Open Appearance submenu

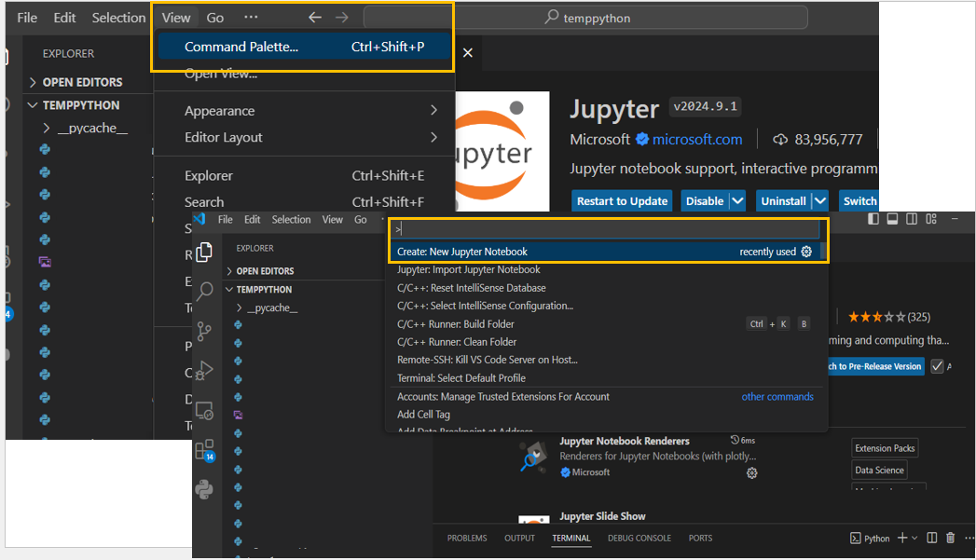click(305, 111)
